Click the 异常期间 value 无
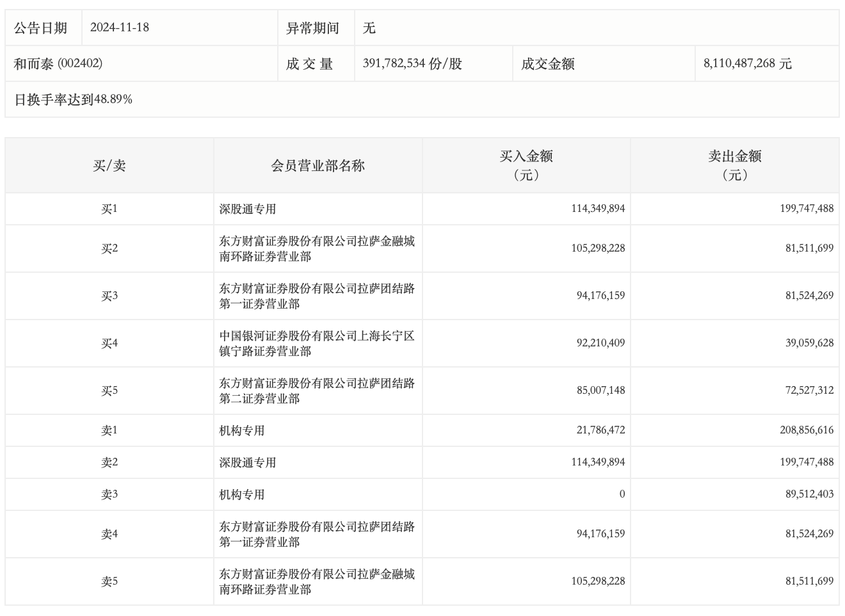This screenshot has height=616, width=845. tap(369, 28)
